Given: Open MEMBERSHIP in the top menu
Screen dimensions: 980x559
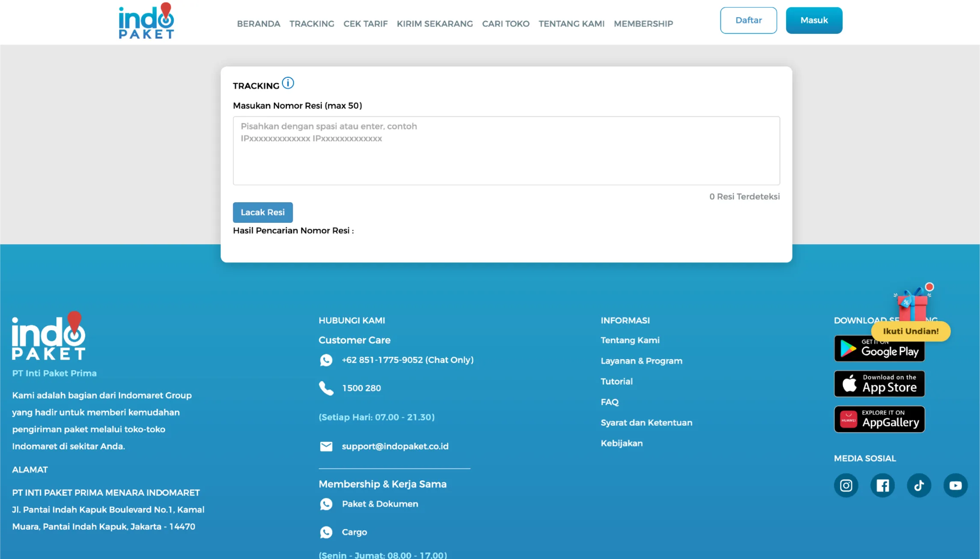Looking at the screenshot, I should click(644, 24).
